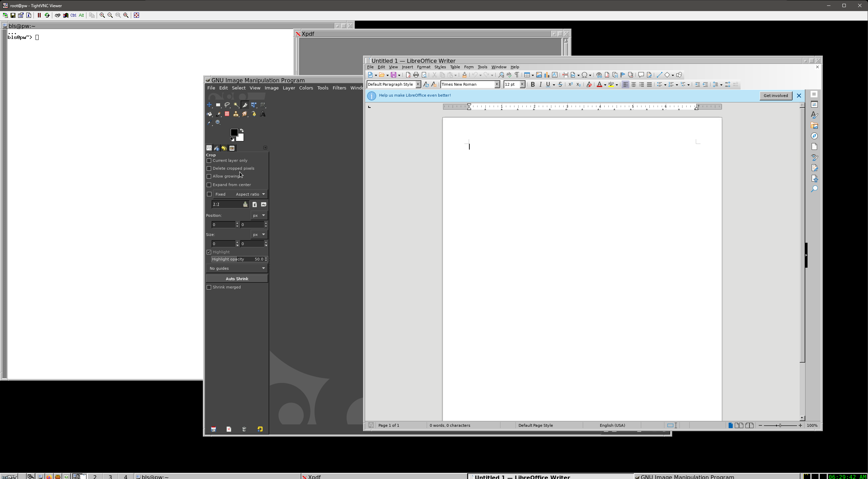
Task: Select the Crop tool in GIMP
Action: (x=245, y=105)
